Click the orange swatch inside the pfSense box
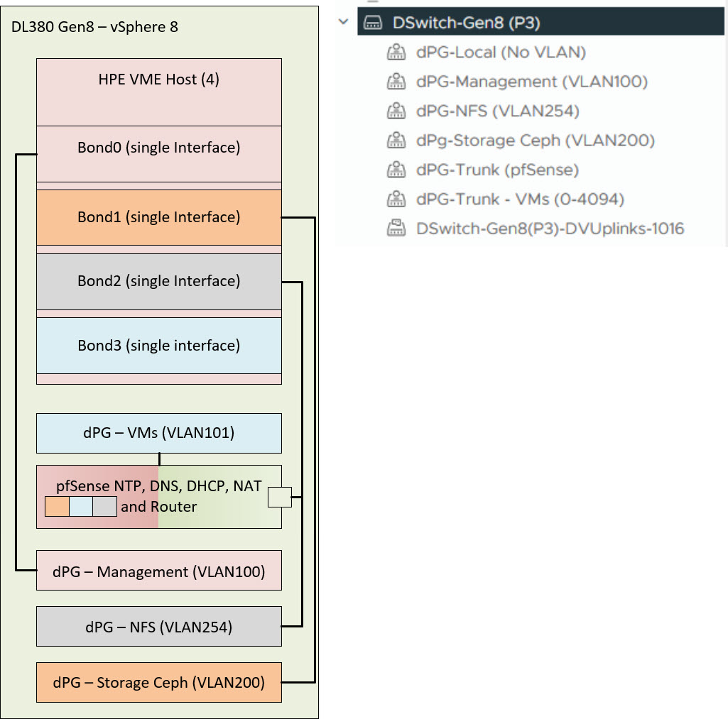Image resolution: width=728 pixels, height=719 pixels. pyautogui.click(x=57, y=507)
